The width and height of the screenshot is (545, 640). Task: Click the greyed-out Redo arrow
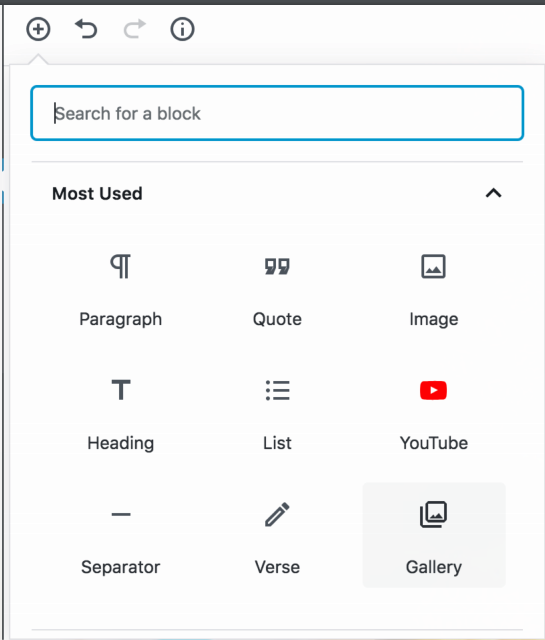tap(134, 29)
